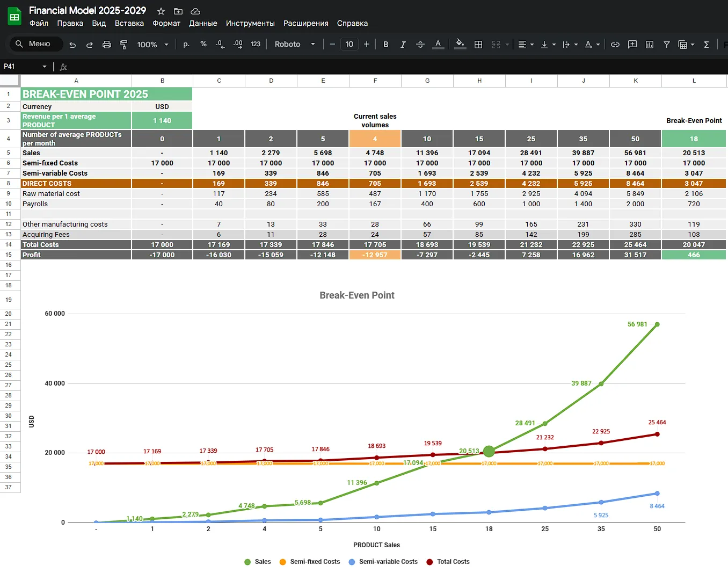Open the Данные menu
The width and height of the screenshot is (728, 580).
203,23
